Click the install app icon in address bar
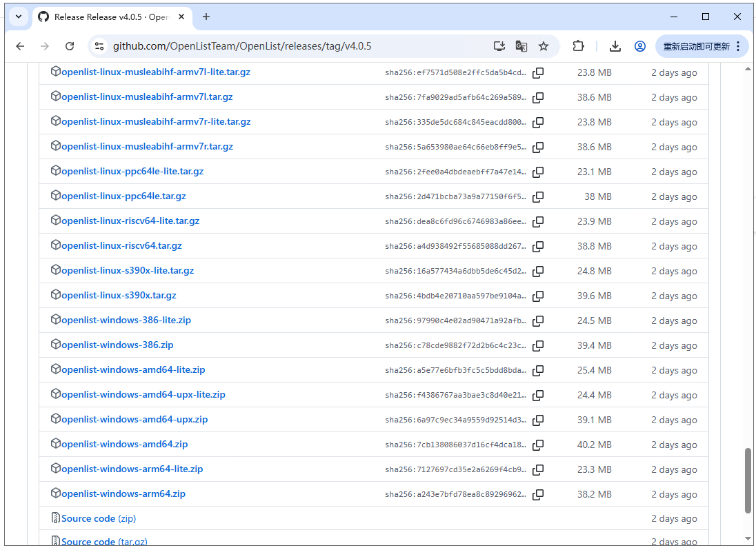This screenshot has height=550, width=756. pos(499,46)
